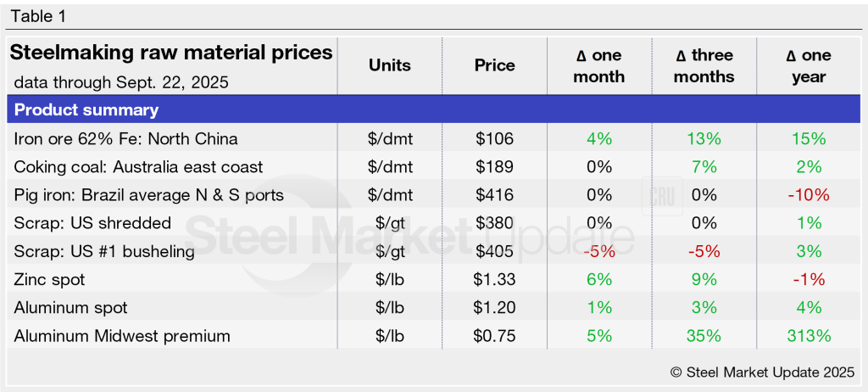Click the Steel Market Update 2025 copyright

tap(762, 372)
